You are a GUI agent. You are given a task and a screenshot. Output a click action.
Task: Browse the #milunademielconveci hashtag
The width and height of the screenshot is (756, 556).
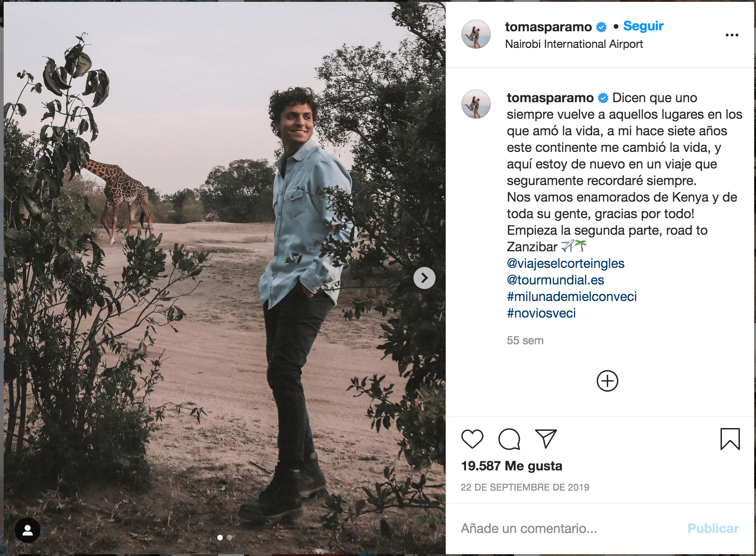coord(571,296)
